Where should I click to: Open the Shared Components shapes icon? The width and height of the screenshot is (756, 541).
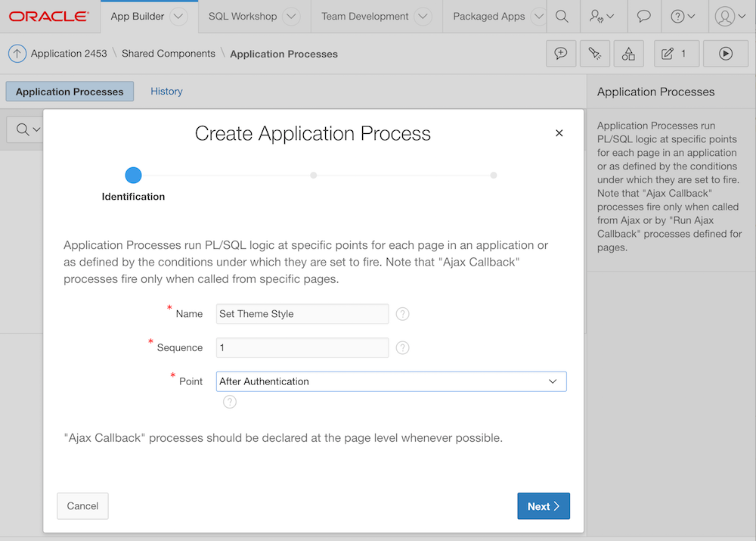[628, 54]
